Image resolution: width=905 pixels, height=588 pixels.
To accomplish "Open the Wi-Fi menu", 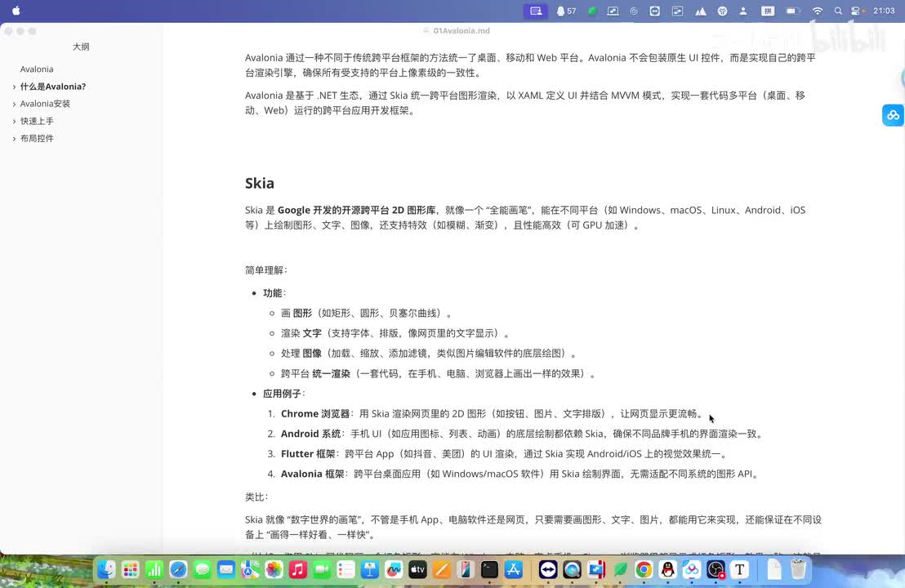I will coord(818,11).
